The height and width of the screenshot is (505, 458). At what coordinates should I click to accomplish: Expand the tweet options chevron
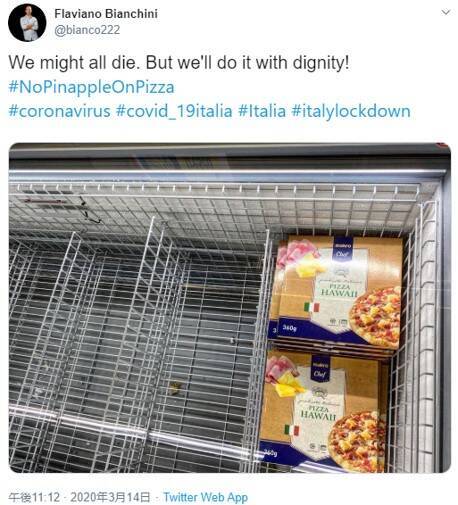point(446,12)
